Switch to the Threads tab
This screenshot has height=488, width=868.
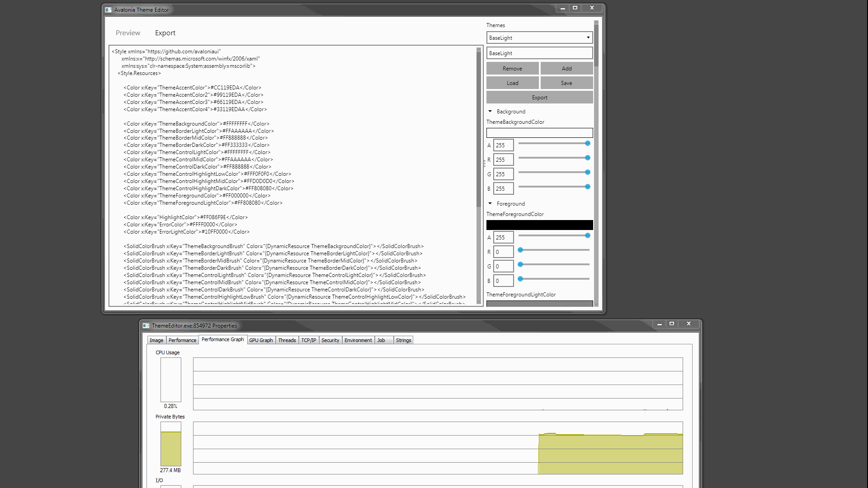click(x=287, y=340)
